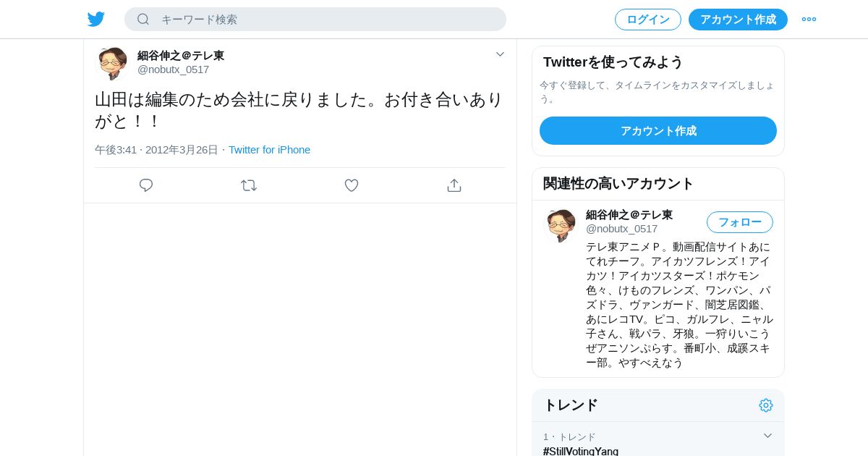
Task: Click the reply speech bubble icon
Action: (x=146, y=185)
